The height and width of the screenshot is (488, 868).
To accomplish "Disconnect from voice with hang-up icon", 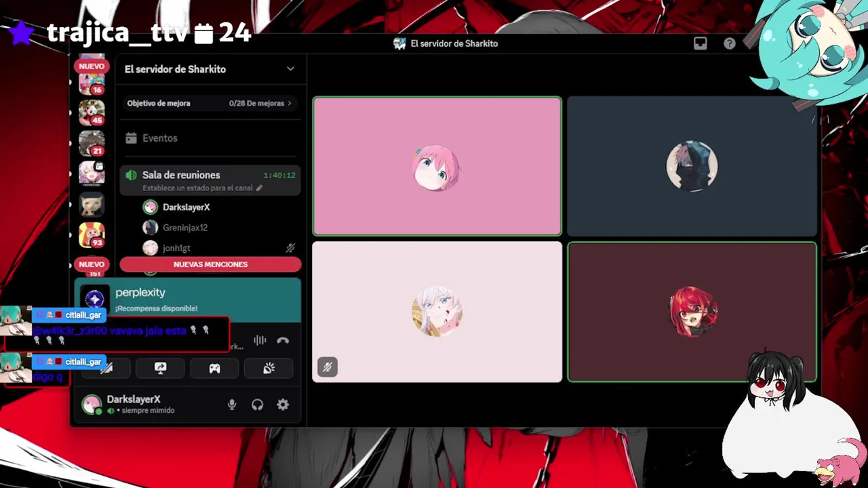I will point(283,340).
